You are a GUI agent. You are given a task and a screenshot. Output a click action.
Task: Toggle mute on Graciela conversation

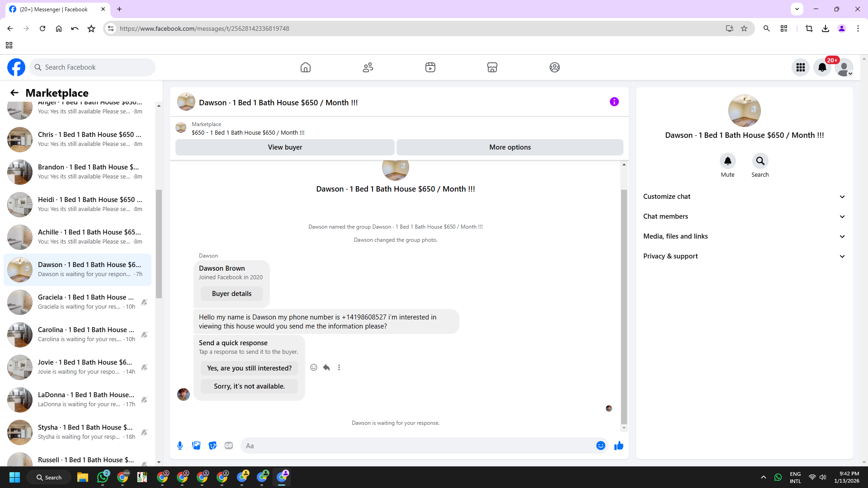pos(144,302)
